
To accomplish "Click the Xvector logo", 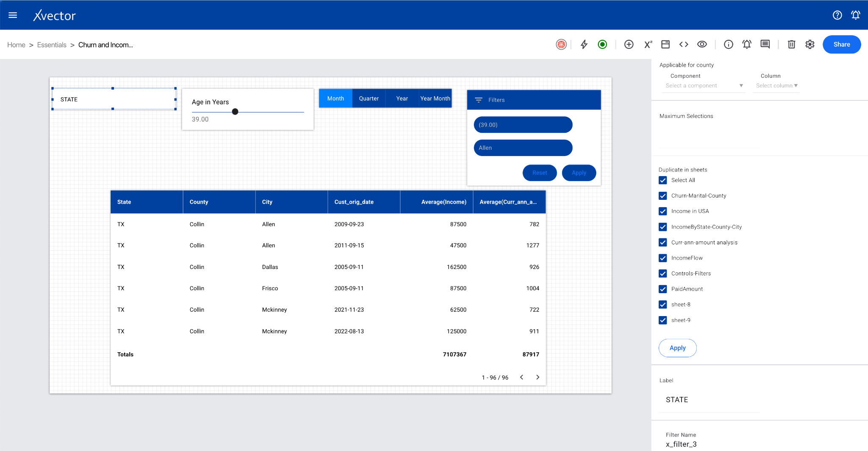I will pyautogui.click(x=54, y=15).
